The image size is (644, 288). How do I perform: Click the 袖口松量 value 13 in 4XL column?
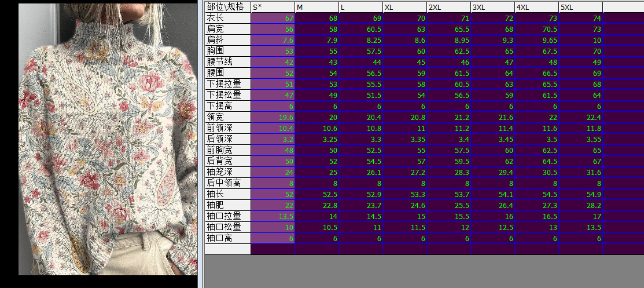[537, 227]
